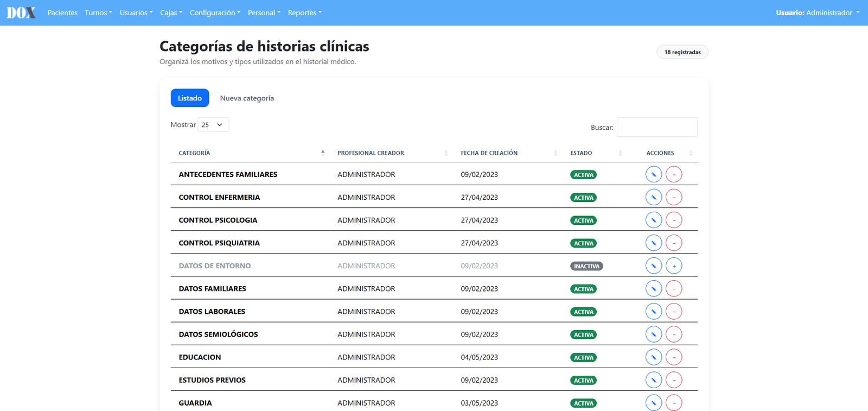Open the Turnos dropdown menu
The width and height of the screenshot is (868, 411).
pyautogui.click(x=99, y=12)
